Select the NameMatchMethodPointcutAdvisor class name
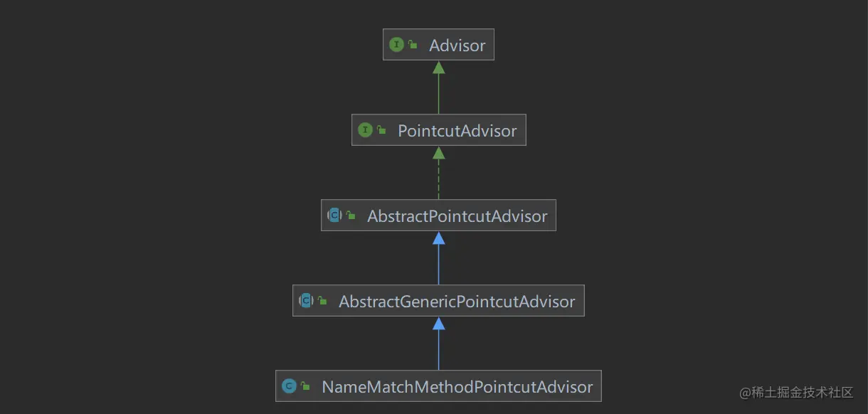 pyautogui.click(x=457, y=387)
